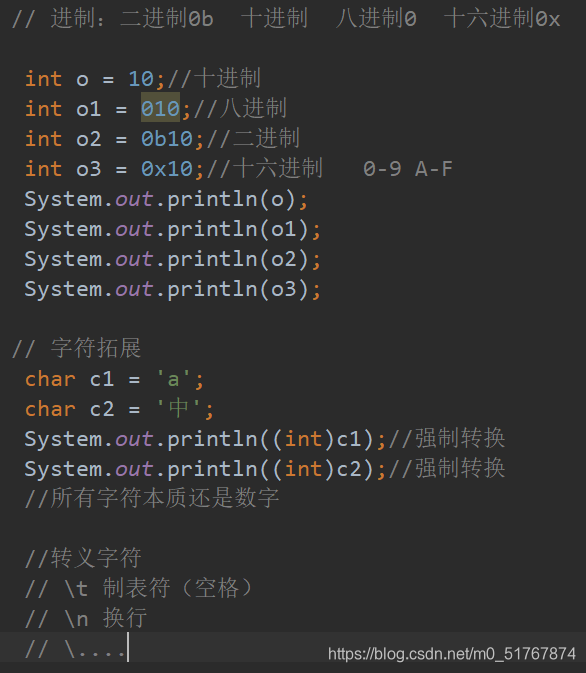Click the comment text 0-9 A-F
This screenshot has height=673, width=586.
[408, 169]
